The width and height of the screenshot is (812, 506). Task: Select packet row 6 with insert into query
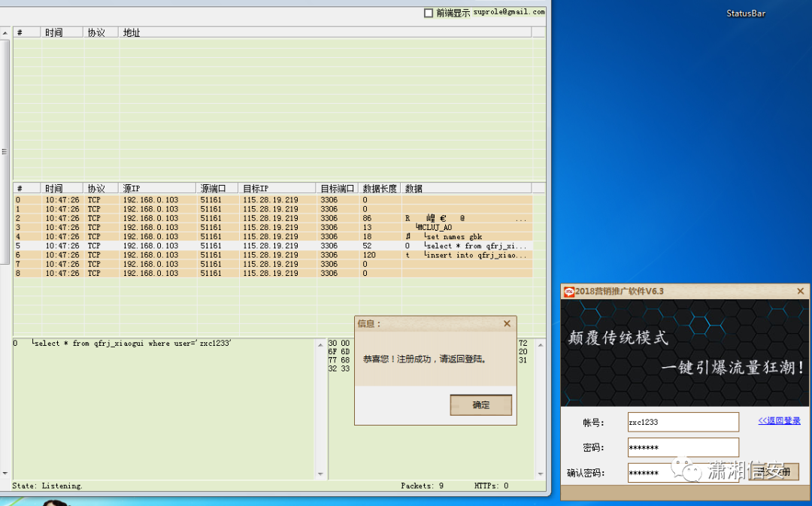pyautogui.click(x=273, y=255)
